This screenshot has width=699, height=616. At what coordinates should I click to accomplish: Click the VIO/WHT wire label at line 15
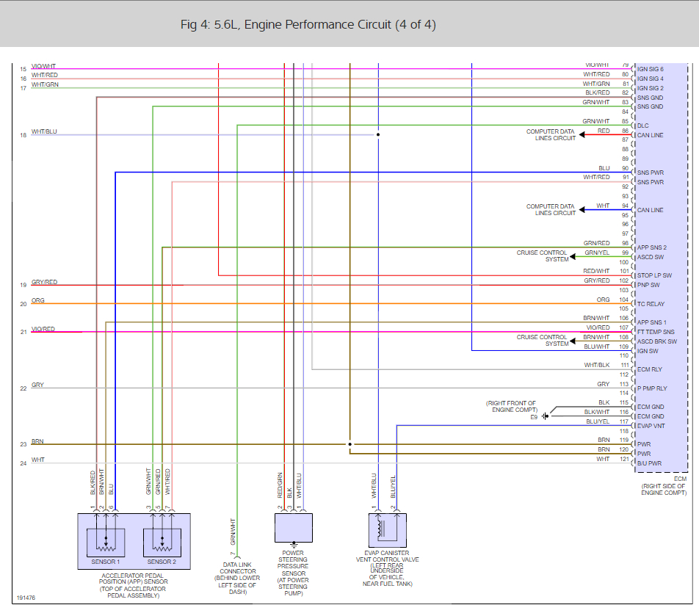pos(43,66)
